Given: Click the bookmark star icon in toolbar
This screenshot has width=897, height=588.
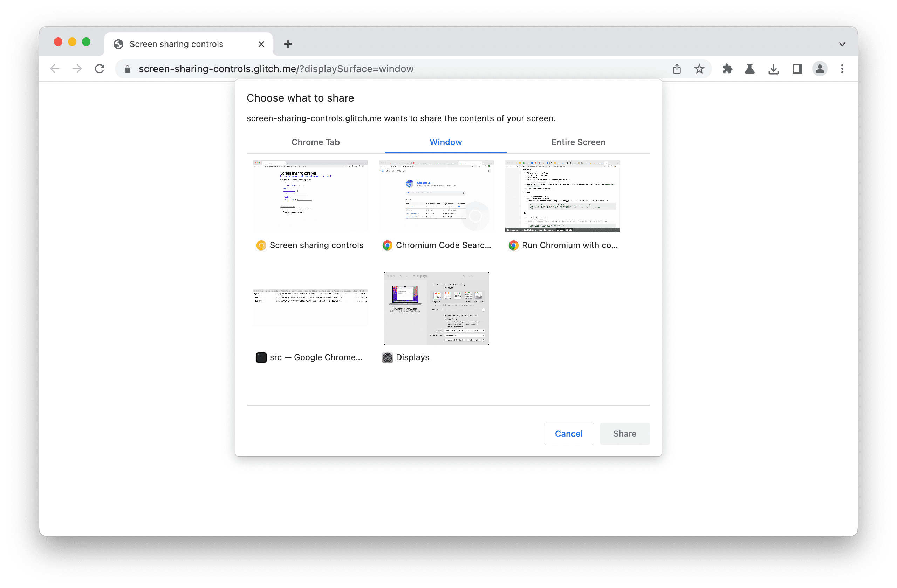Looking at the screenshot, I should point(699,69).
